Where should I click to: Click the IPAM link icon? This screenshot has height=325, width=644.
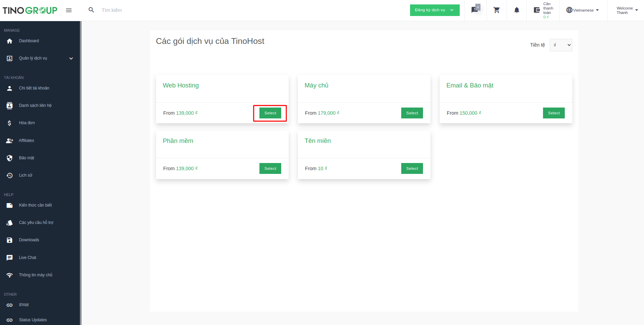click(x=10, y=305)
